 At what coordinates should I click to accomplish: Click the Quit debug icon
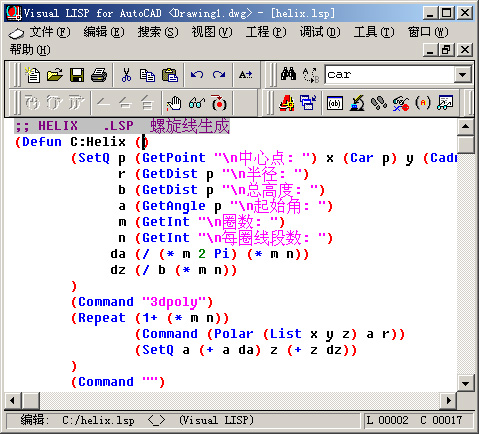coord(125,103)
